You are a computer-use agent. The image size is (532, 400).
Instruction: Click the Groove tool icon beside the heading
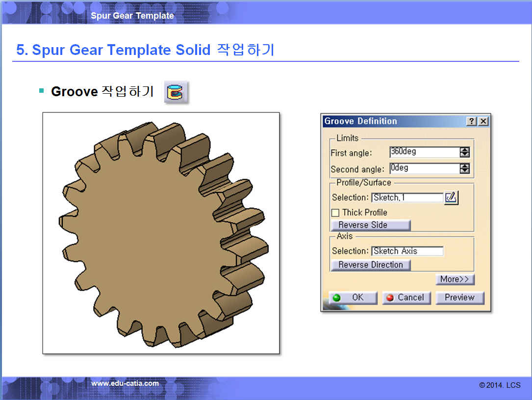pyautogui.click(x=175, y=92)
